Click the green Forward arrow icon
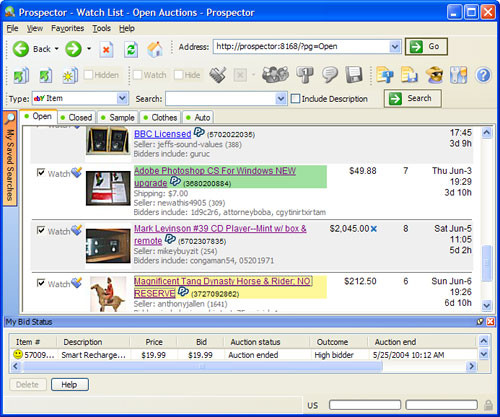This screenshot has width=500, height=417. (73, 49)
